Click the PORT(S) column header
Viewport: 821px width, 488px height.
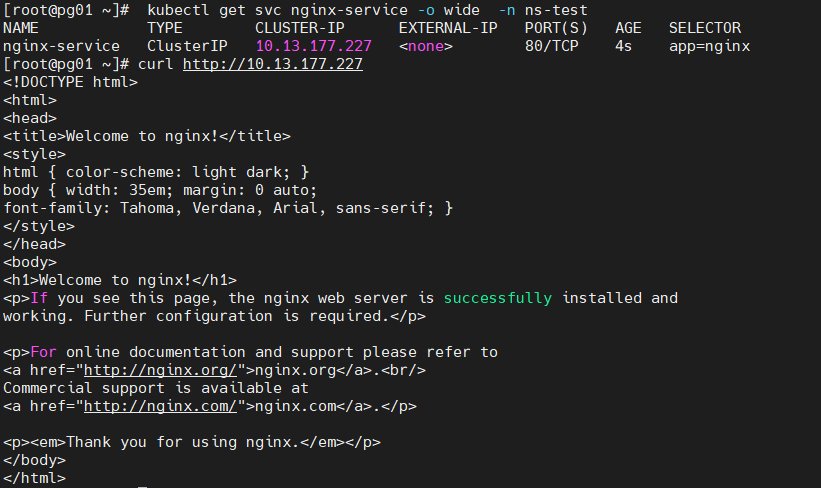pos(556,28)
